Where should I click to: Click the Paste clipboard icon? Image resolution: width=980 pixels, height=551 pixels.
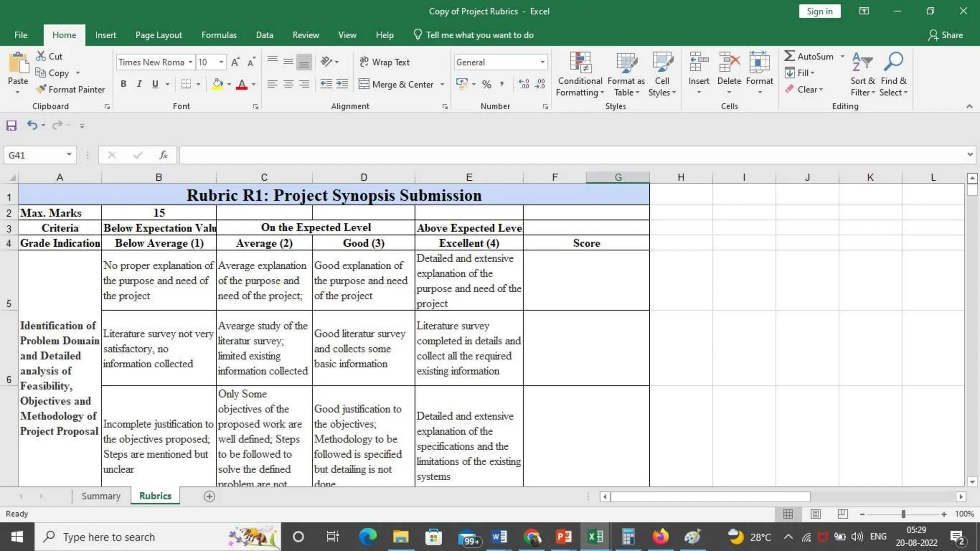(x=18, y=64)
